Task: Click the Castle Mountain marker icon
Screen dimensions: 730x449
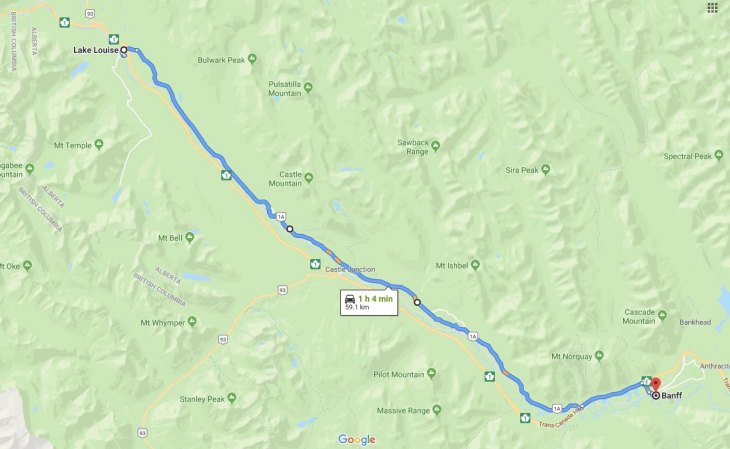Action: (x=309, y=177)
